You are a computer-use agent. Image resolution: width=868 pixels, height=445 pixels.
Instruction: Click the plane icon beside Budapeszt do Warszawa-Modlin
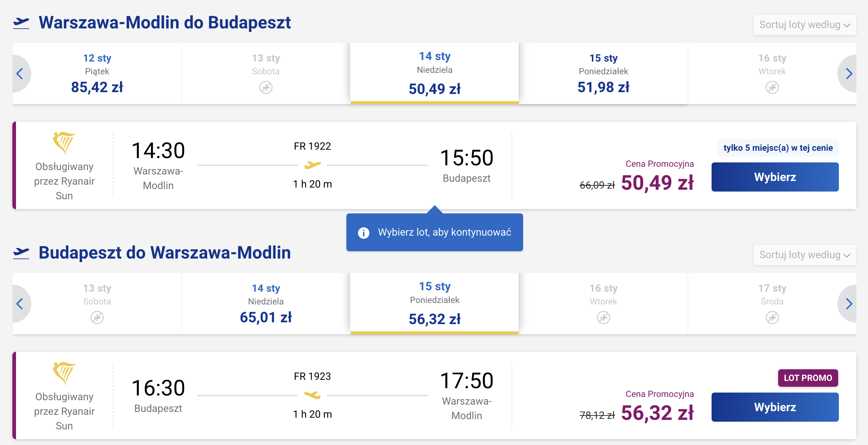21,253
